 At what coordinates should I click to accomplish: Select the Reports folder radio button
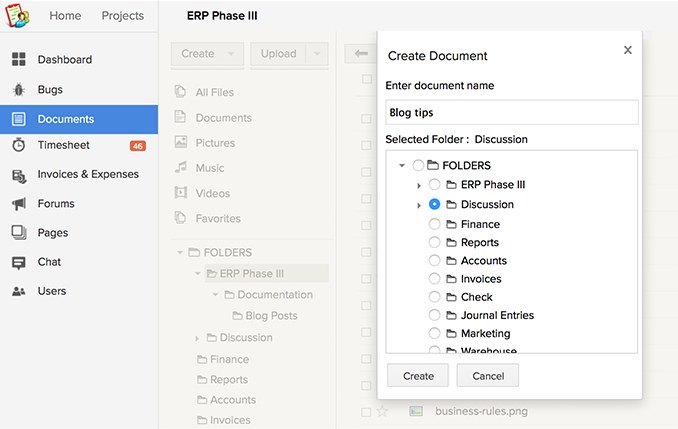pos(434,242)
